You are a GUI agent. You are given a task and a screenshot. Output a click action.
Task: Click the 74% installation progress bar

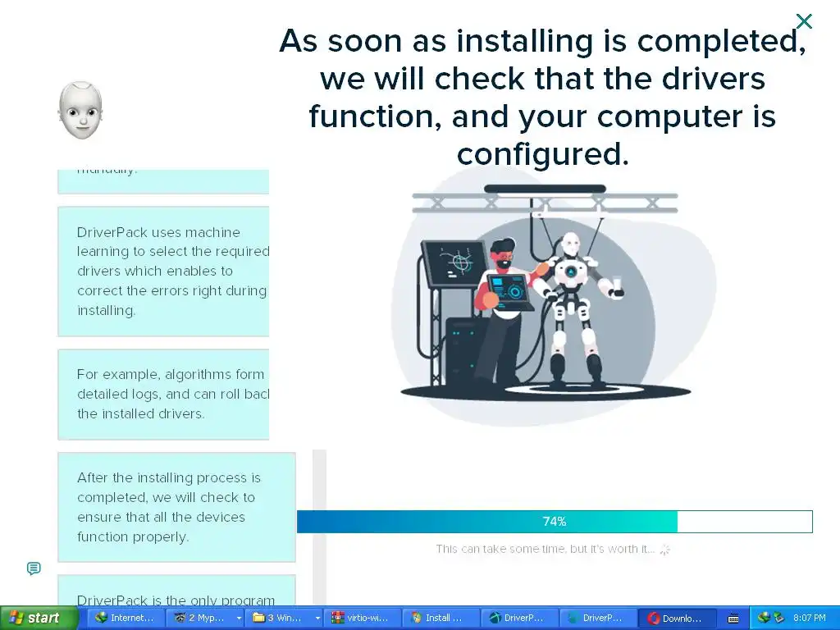point(555,521)
